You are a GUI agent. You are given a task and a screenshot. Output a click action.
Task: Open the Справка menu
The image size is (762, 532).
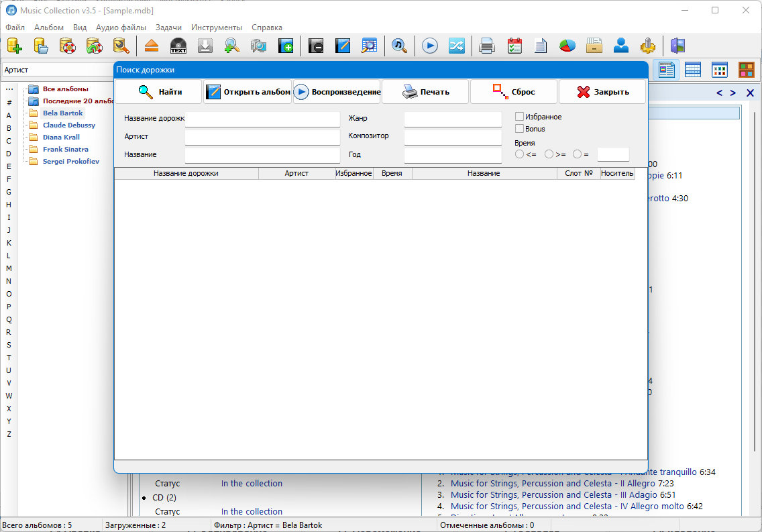coord(267,28)
